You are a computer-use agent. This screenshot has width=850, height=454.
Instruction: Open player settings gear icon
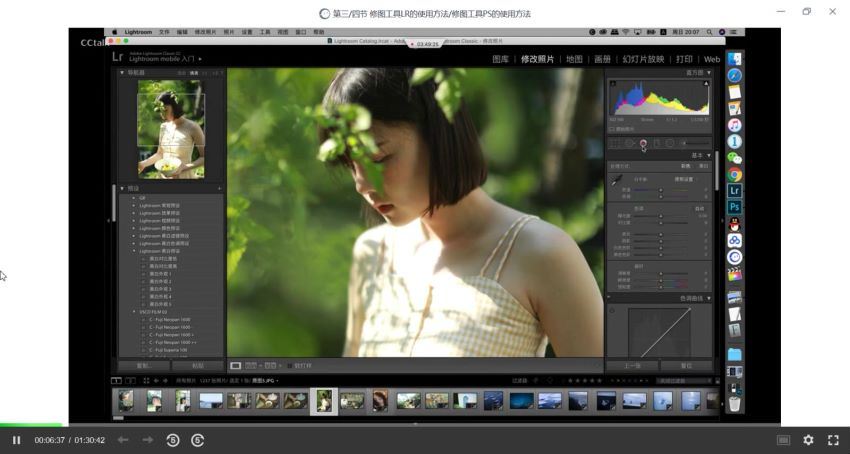[808, 440]
